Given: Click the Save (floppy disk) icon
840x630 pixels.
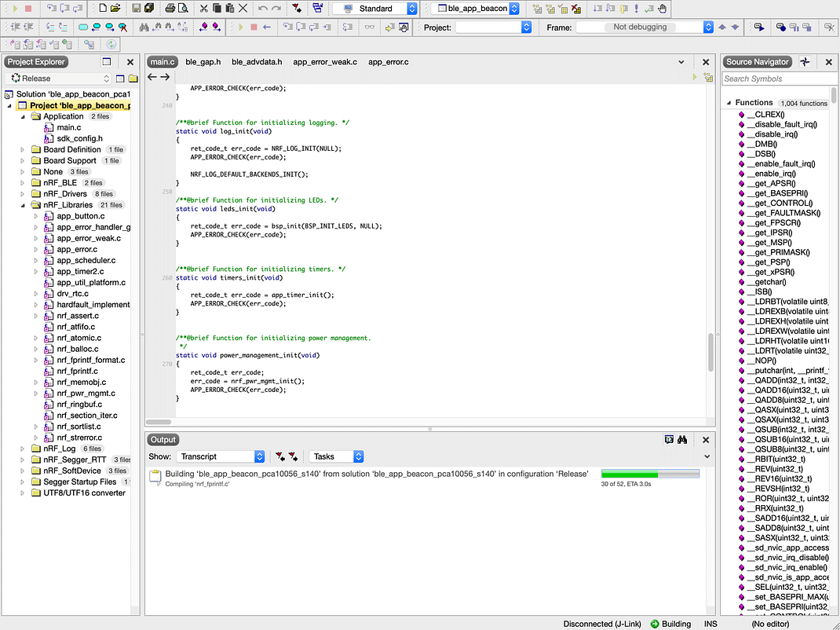Looking at the screenshot, I should [137, 9].
